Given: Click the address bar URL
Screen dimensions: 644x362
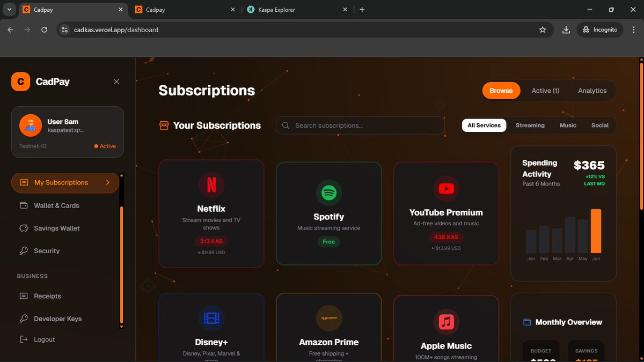Looking at the screenshot, I should (x=116, y=30).
